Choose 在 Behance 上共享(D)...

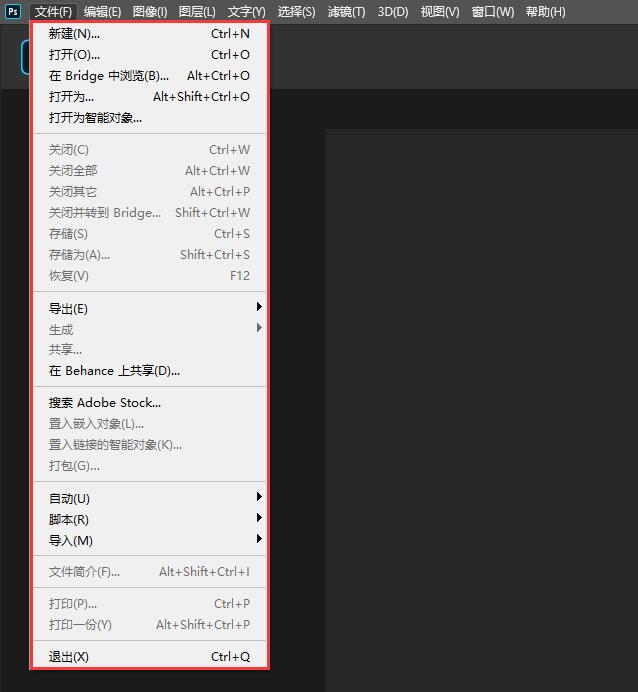pyautogui.click(x=150, y=371)
